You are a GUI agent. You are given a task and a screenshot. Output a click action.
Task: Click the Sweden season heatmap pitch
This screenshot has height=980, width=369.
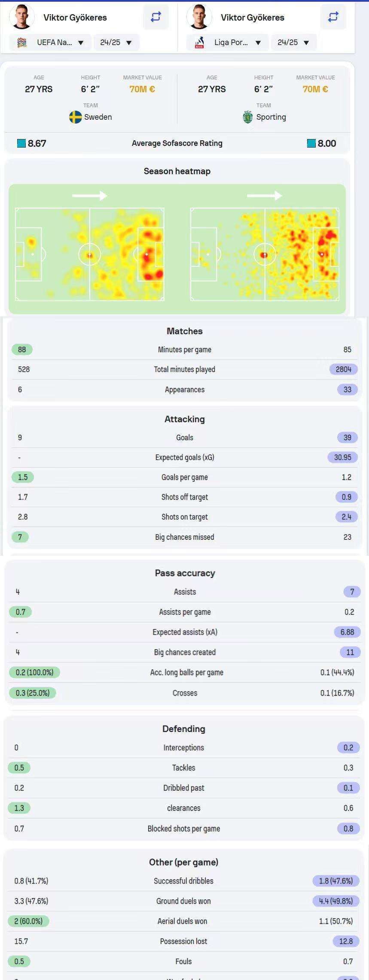90,254
